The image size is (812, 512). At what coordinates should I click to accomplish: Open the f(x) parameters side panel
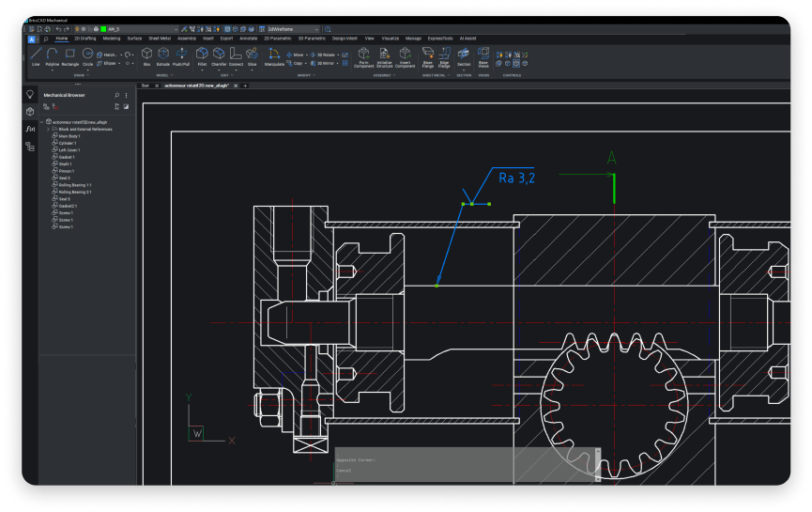point(30,129)
